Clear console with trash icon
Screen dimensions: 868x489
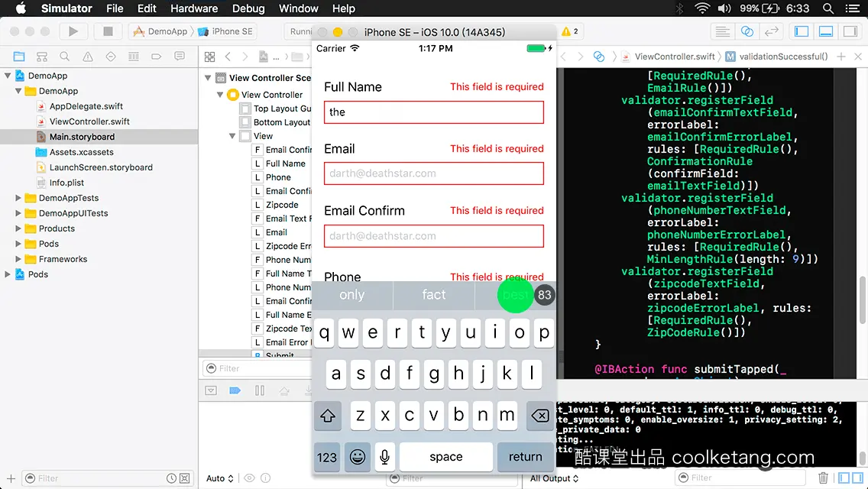click(823, 478)
